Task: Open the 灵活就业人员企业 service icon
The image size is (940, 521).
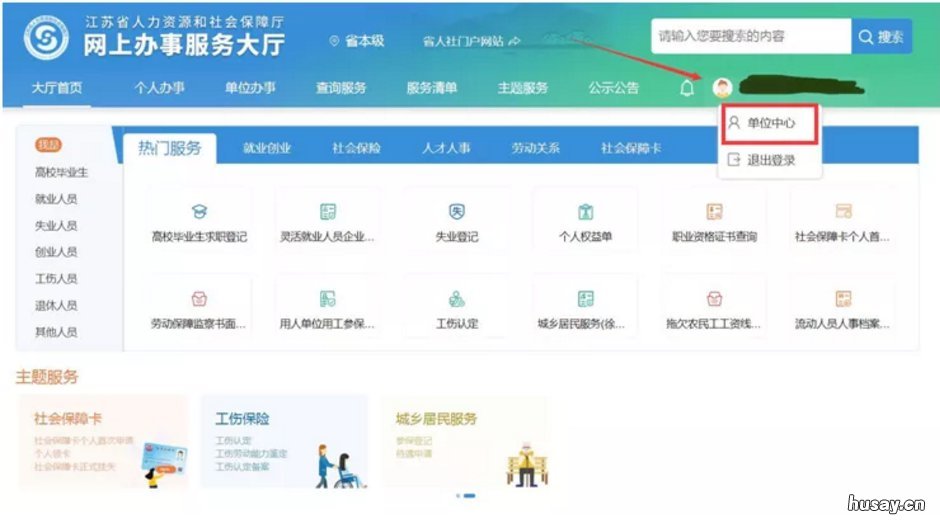Action: 328,211
